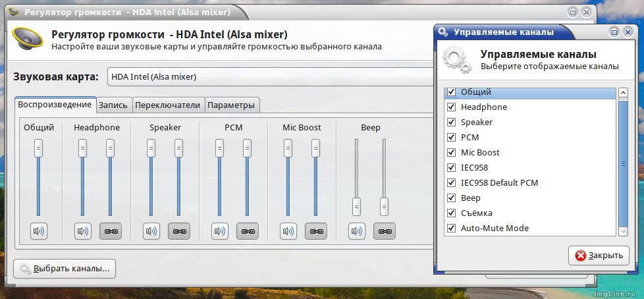The height and width of the screenshot is (299, 644).
Task: Click the PCM right slider handle
Action: tap(247, 148)
